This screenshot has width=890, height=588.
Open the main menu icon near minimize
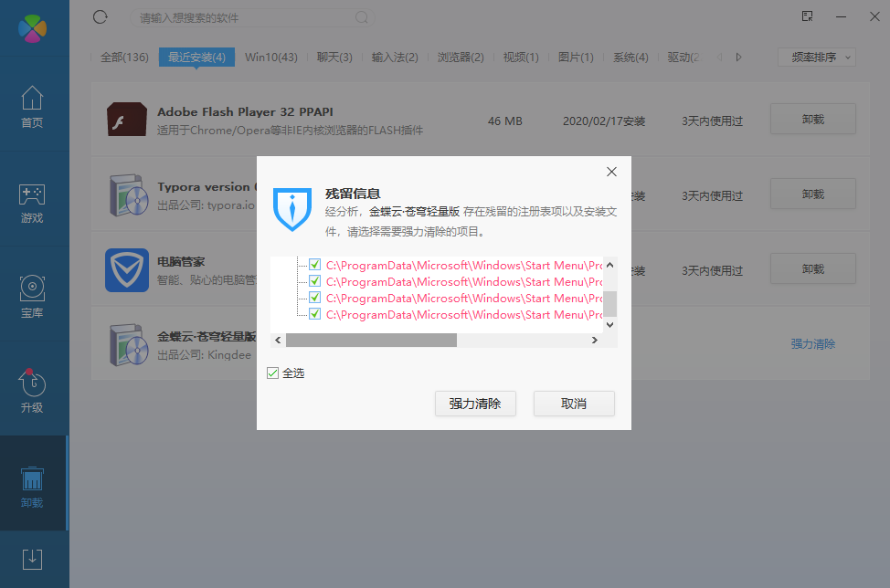click(x=807, y=16)
